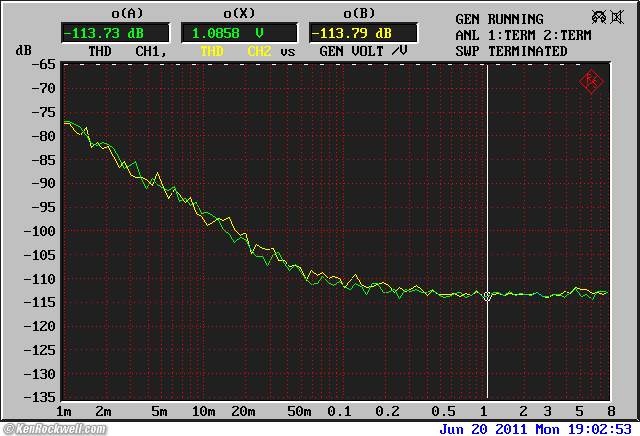Click the 50m x-axis value
The width and height of the screenshot is (640, 436).
point(299,411)
